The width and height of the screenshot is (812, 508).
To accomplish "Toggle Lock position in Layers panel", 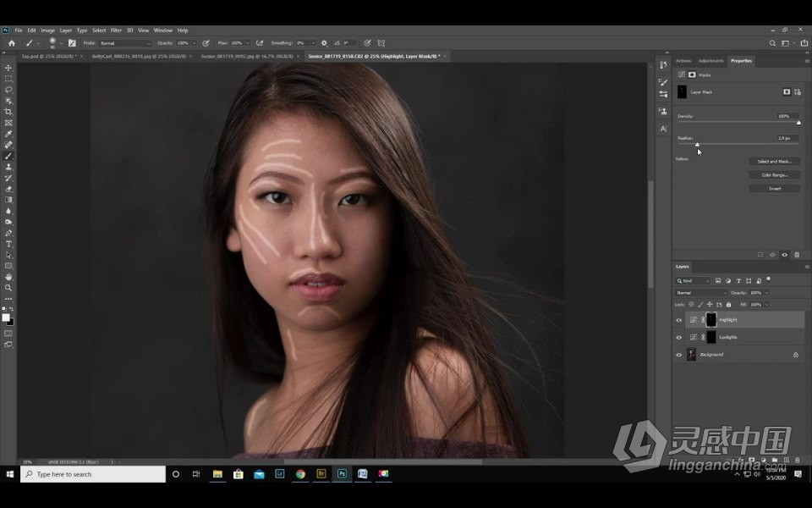I will tap(710, 304).
